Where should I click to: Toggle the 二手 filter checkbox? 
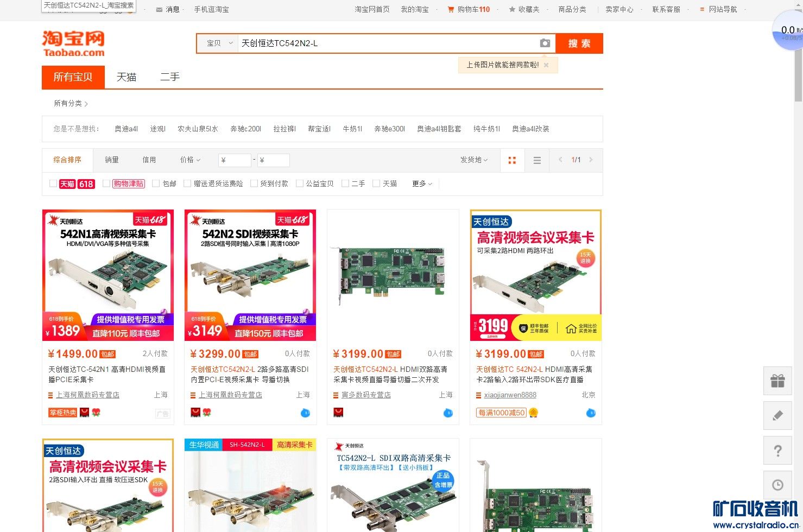click(x=345, y=183)
